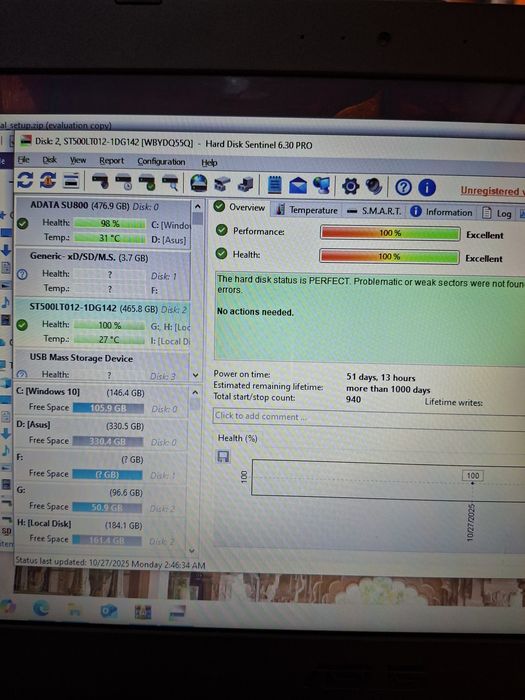Click into the 'Click to add comment' field
Screen dimensions: 525x700
click(369, 419)
